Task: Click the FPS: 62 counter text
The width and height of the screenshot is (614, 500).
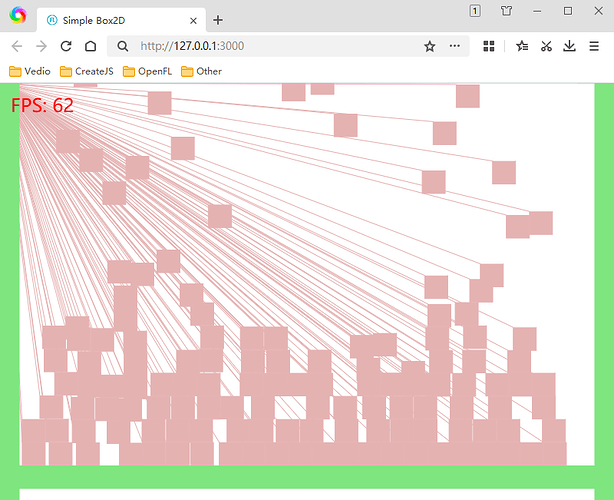Action: tap(42, 105)
